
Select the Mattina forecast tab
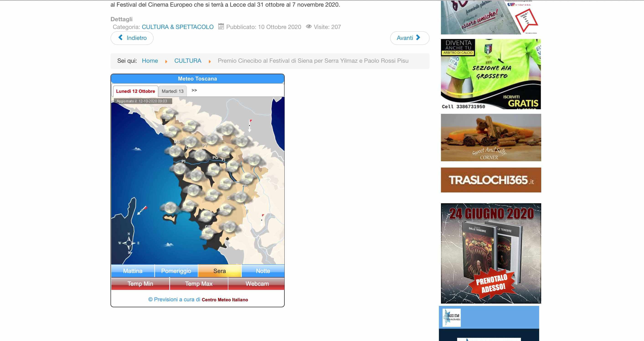point(133,271)
